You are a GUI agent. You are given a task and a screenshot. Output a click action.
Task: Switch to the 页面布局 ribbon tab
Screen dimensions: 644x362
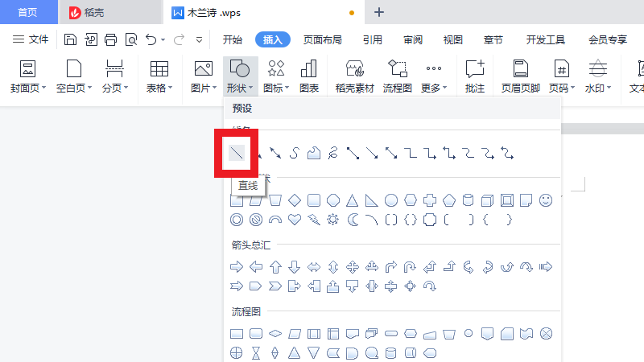pyautogui.click(x=323, y=39)
